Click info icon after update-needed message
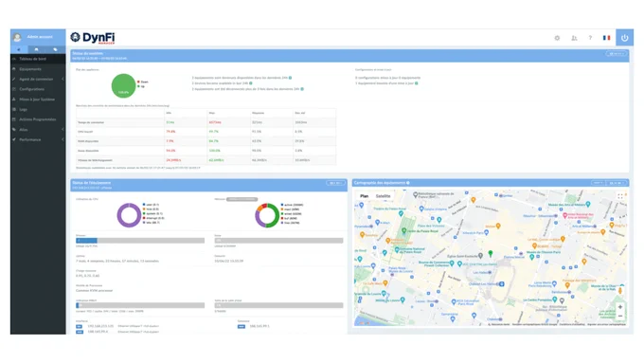The height and width of the screenshot is (363, 644). click(x=416, y=83)
